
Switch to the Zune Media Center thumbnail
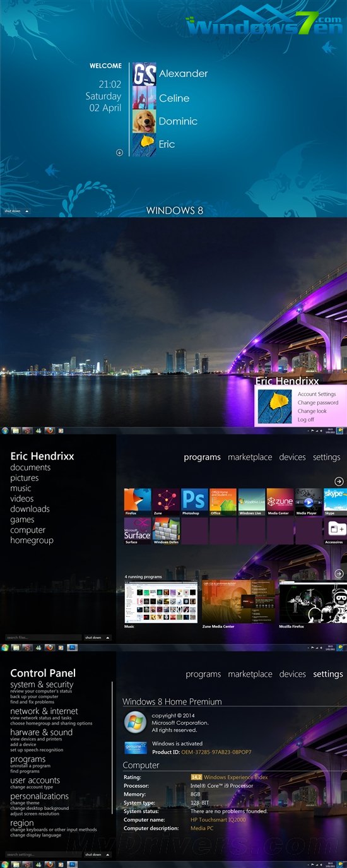click(239, 602)
